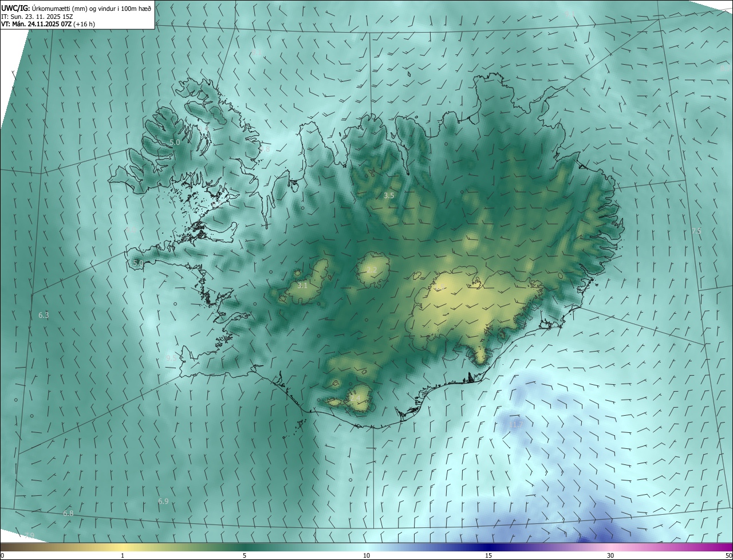
Task: Click the '5.0' value on the Snæfellsnes peninsula tip
Action: (137, 263)
